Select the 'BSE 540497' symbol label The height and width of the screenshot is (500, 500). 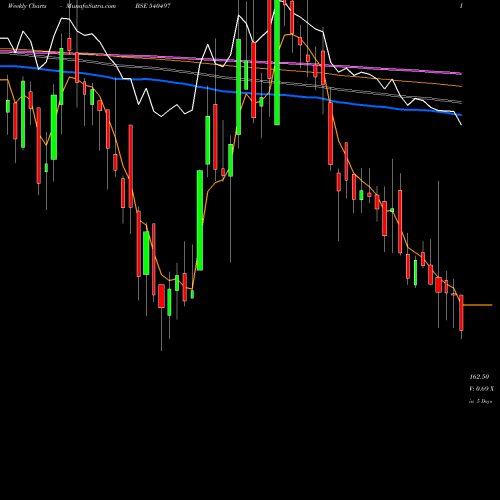point(153,6)
